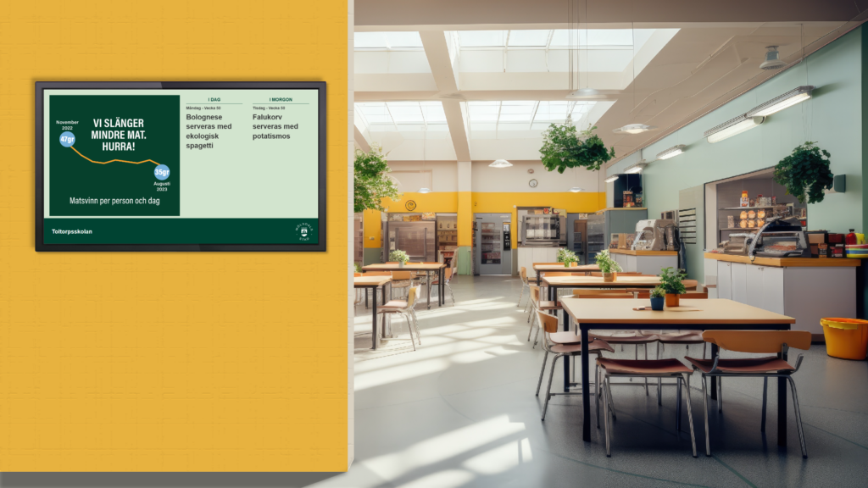Expand the Tisdag - Vecka 50 entry
This screenshot has height=488, width=868.
(268, 108)
